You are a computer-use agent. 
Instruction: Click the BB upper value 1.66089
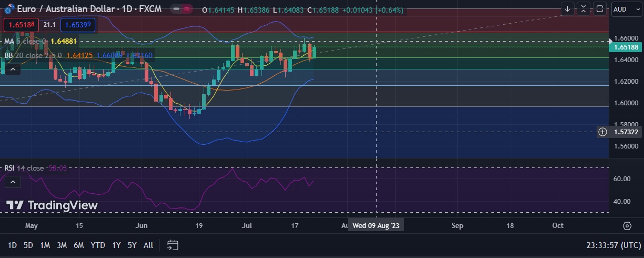(108, 55)
